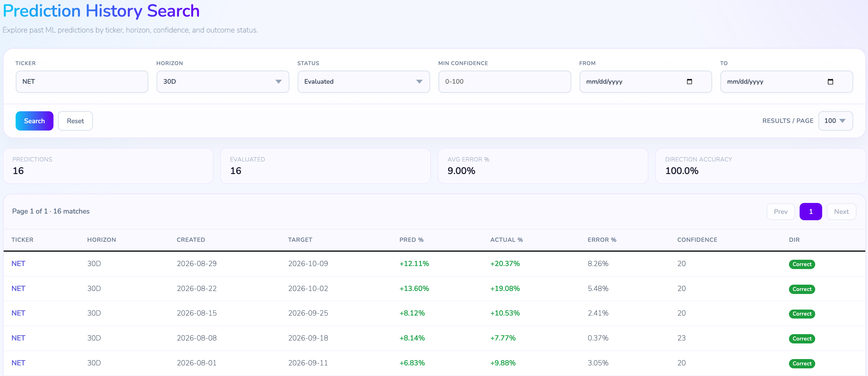Sort by the Created column header
The height and width of the screenshot is (376, 868).
tap(191, 240)
